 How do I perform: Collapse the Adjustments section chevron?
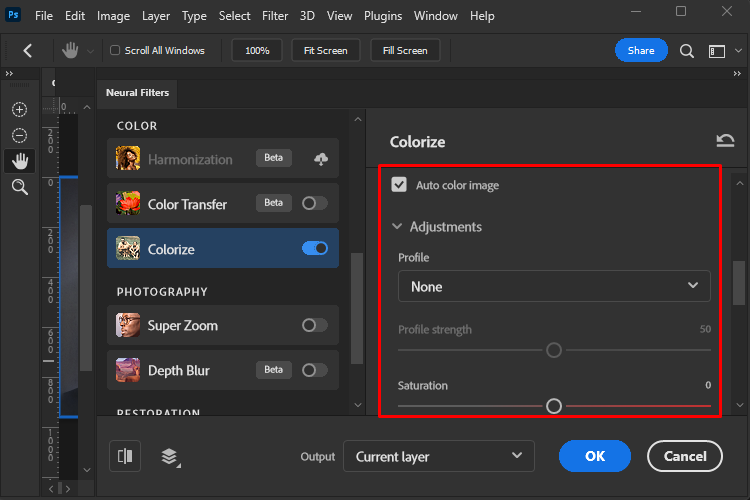(x=397, y=226)
